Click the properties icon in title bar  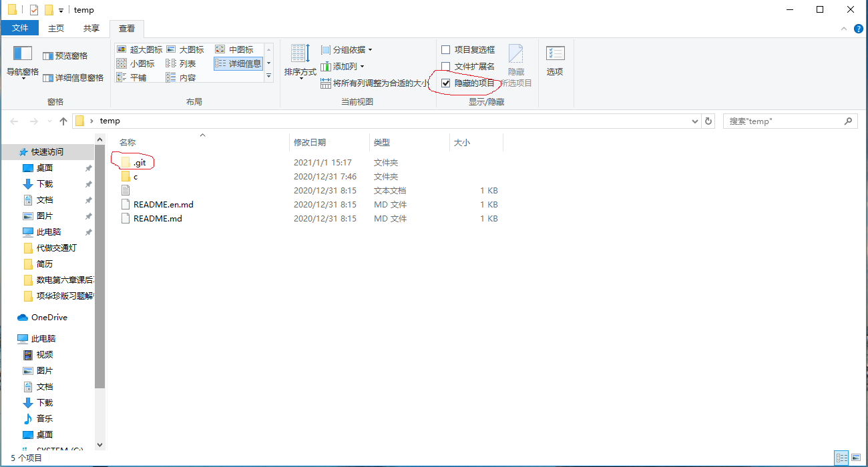point(34,10)
